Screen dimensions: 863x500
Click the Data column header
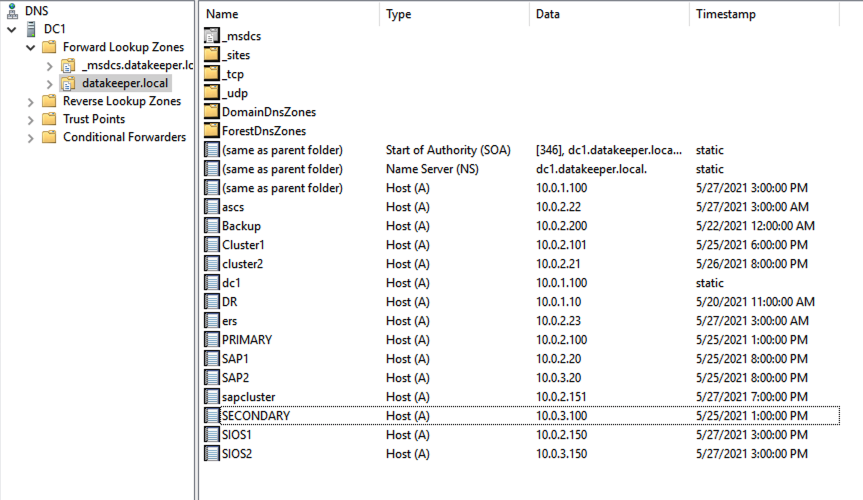point(609,14)
